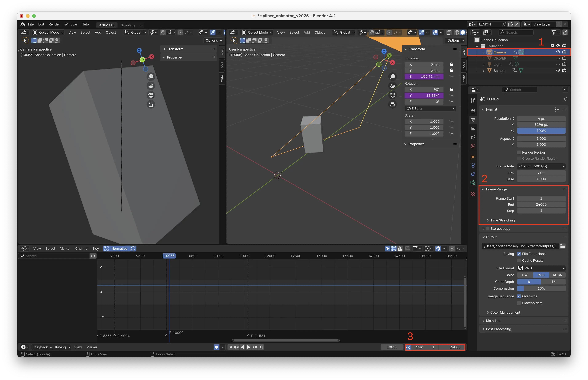This screenshot has width=588, height=380.
Task: Enable the Render Region checkbox
Action: tap(519, 153)
